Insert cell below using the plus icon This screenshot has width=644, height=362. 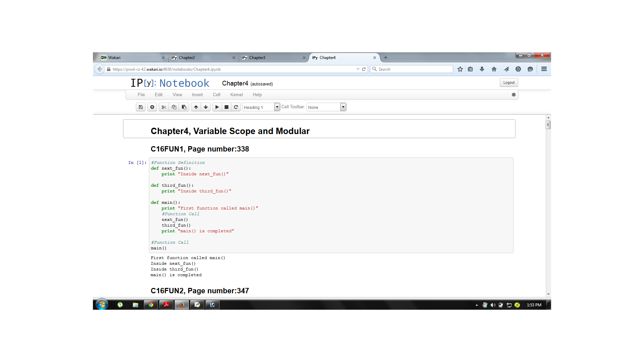click(x=152, y=107)
